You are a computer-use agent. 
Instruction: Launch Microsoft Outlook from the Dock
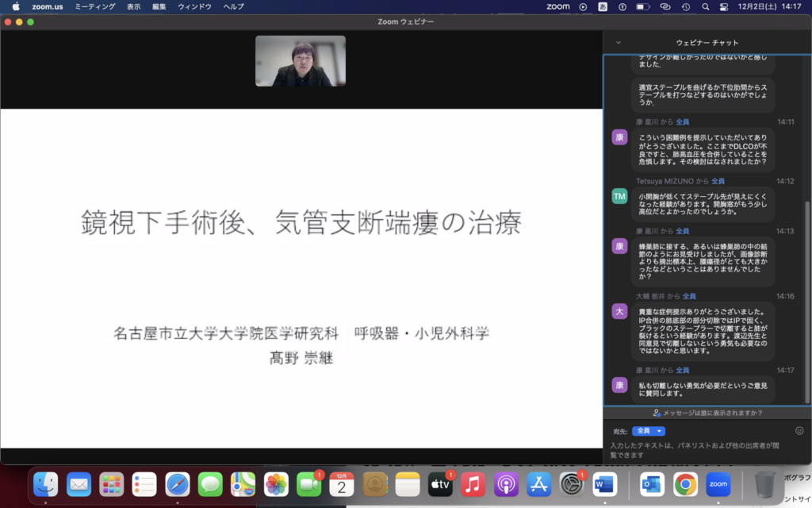coord(652,483)
